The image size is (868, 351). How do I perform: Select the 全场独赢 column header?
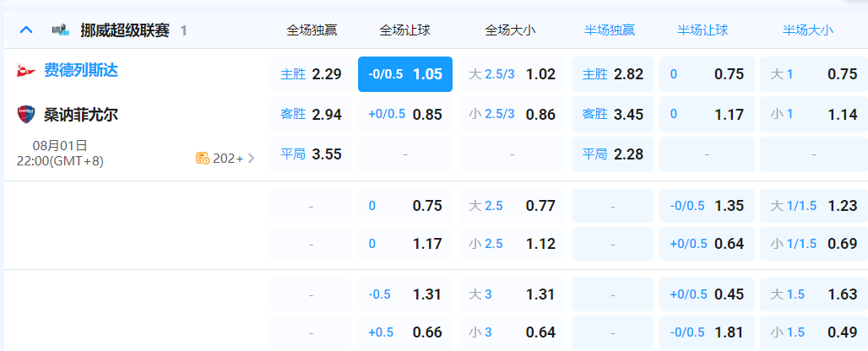[312, 30]
